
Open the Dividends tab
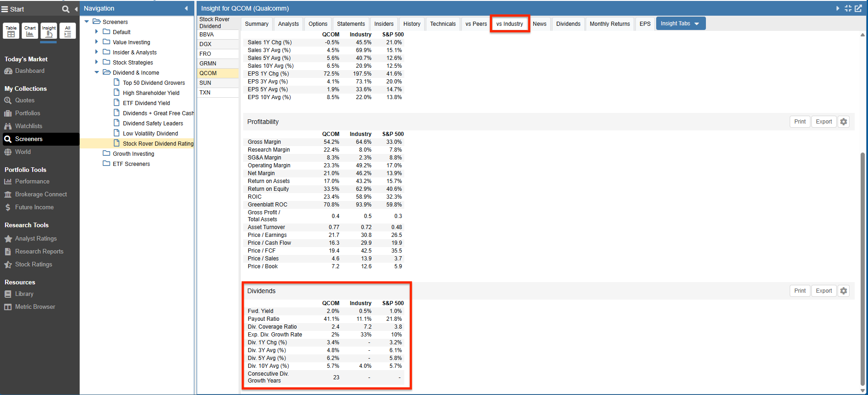click(x=568, y=24)
